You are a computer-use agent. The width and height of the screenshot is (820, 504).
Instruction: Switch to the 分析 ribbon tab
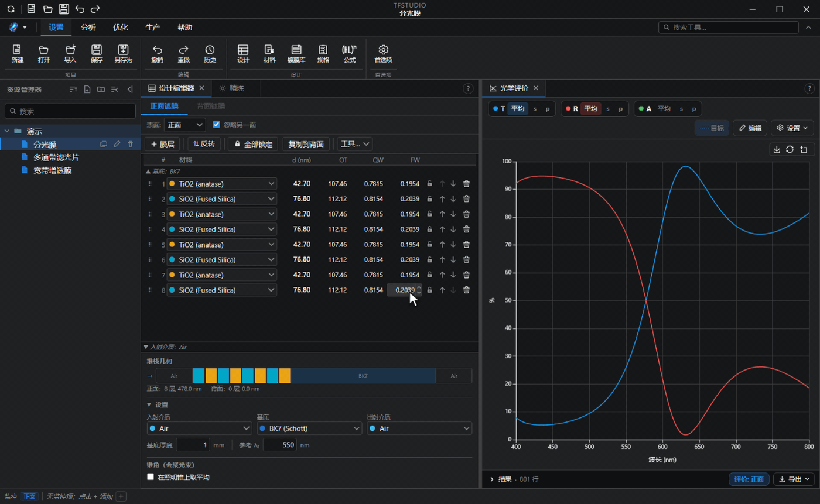88,28
